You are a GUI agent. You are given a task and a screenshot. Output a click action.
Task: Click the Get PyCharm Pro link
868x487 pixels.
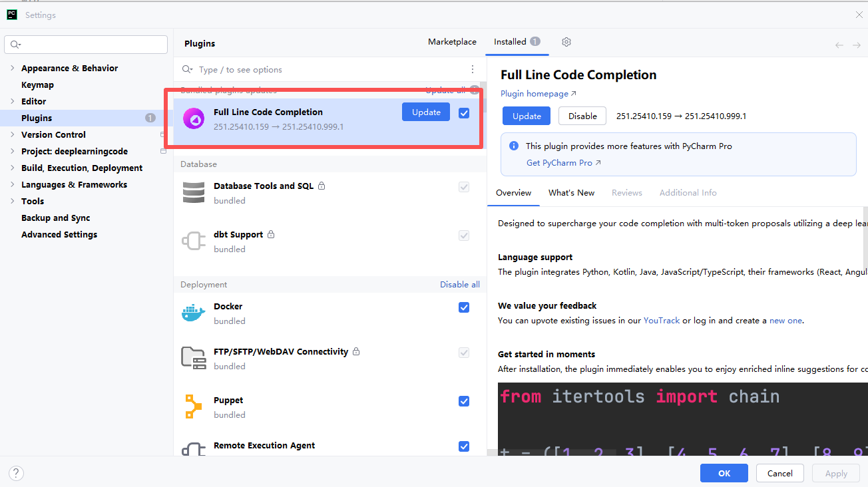tap(563, 162)
